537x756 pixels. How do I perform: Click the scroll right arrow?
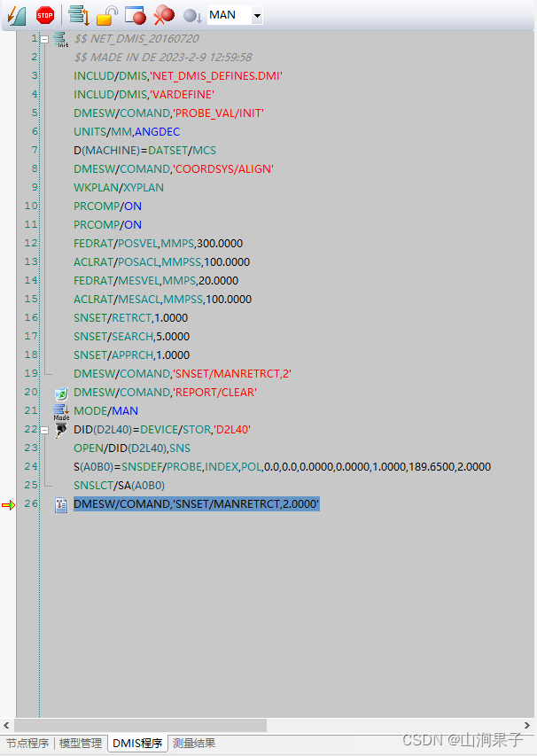527,725
